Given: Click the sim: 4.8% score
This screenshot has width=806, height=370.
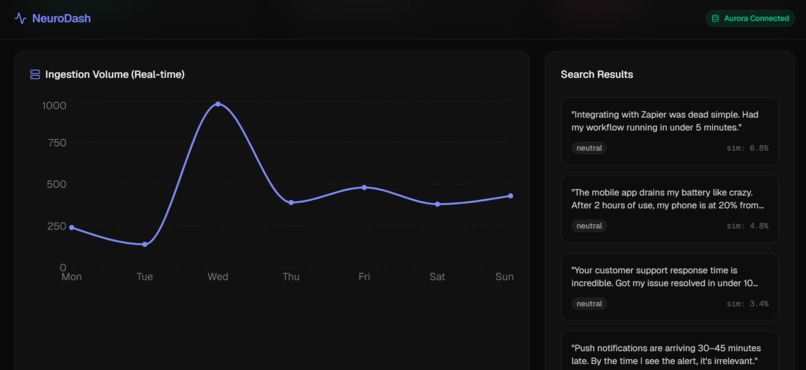Looking at the screenshot, I should click(747, 226).
